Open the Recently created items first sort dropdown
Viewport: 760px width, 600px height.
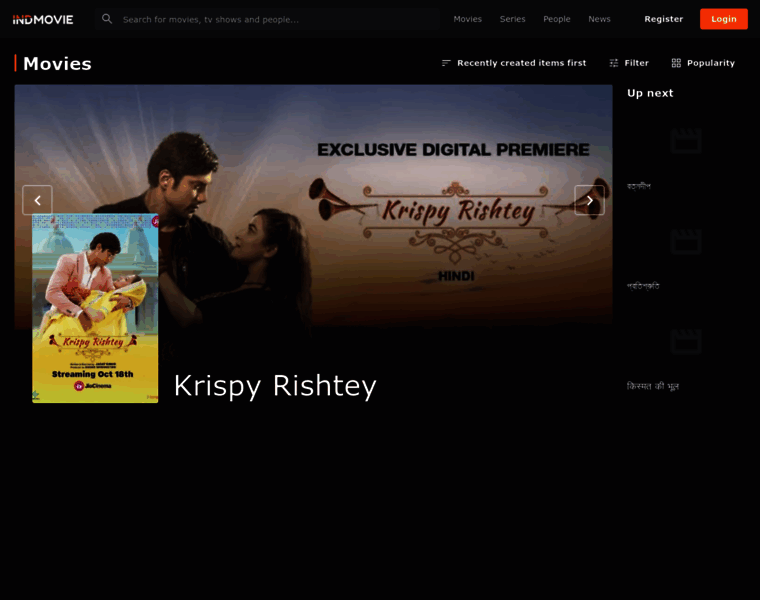pyautogui.click(x=514, y=63)
